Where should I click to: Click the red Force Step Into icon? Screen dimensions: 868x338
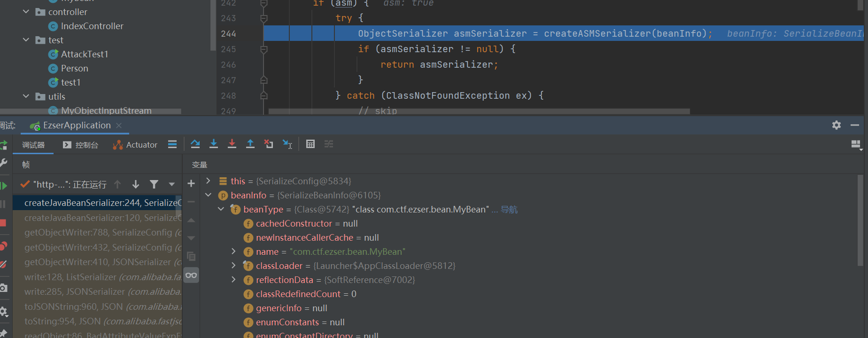coord(232,144)
